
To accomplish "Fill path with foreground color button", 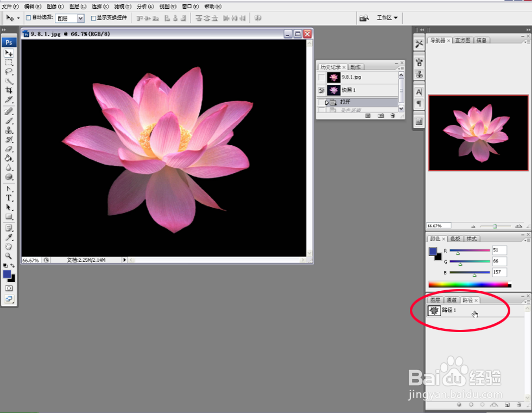I will coord(459,405).
